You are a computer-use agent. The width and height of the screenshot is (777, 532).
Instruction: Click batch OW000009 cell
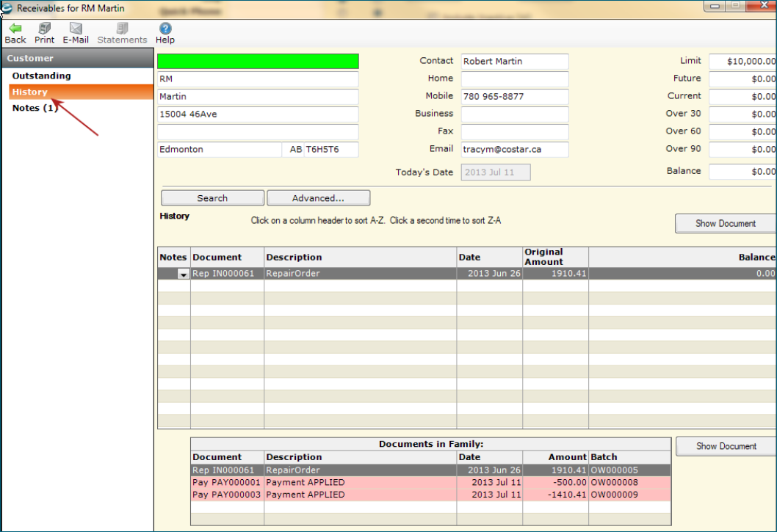(x=615, y=495)
